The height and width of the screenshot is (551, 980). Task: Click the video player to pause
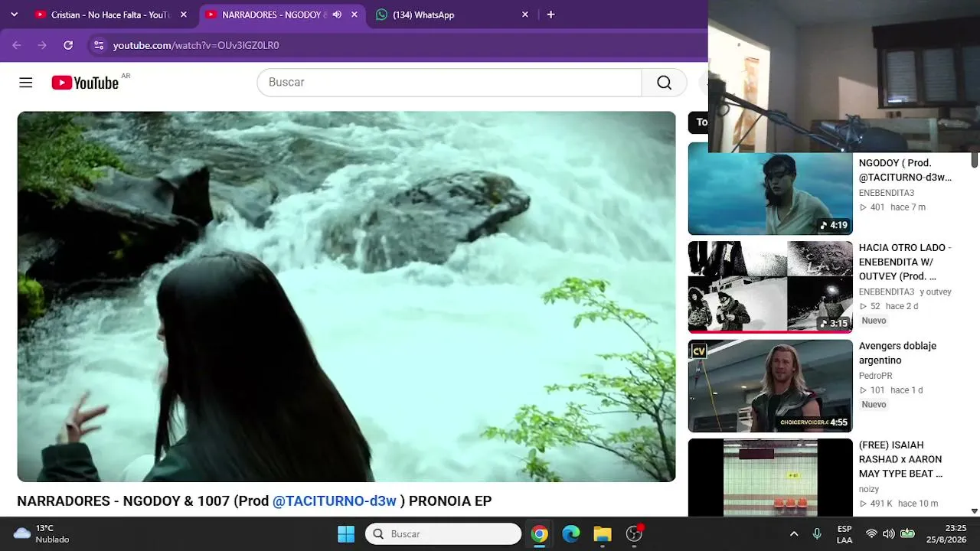346,296
